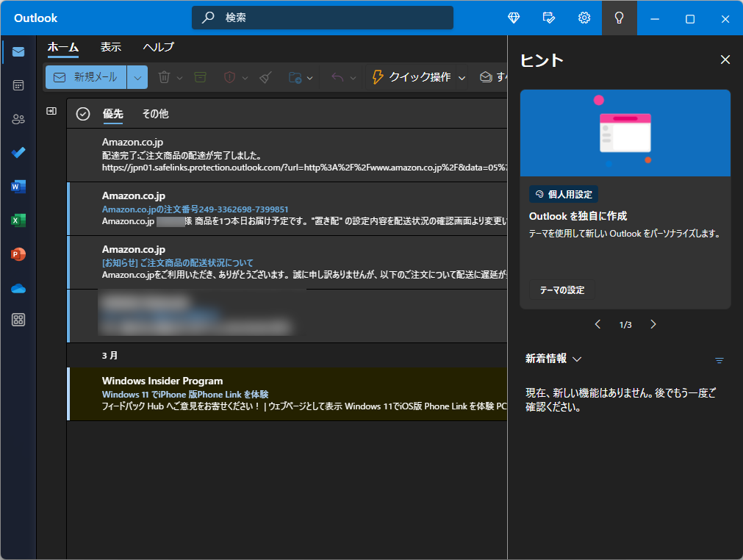Screen dimensions: 743x560
Task: Click the Sweep broom icon in the toolbar
Action: 265,77
